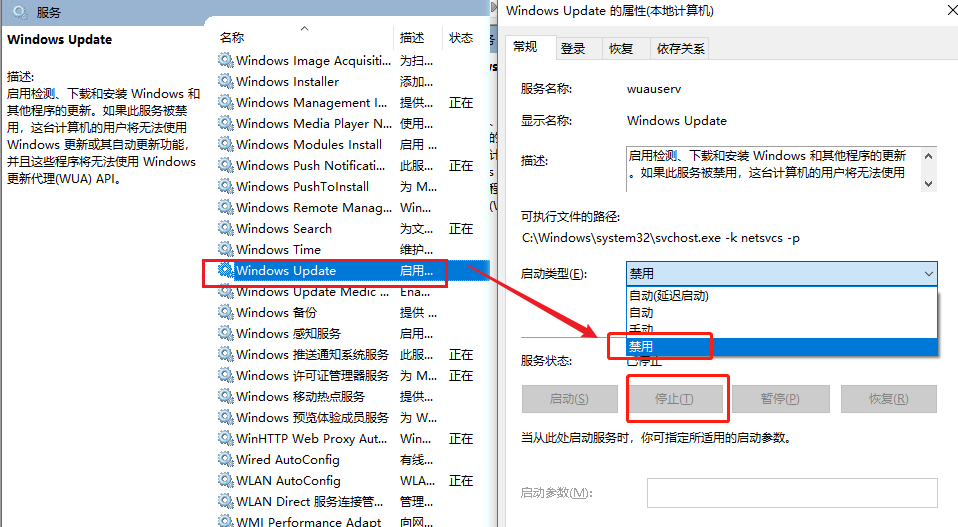Click the 暂停(P) button
This screenshot has width=958, height=527.
point(780,399)
